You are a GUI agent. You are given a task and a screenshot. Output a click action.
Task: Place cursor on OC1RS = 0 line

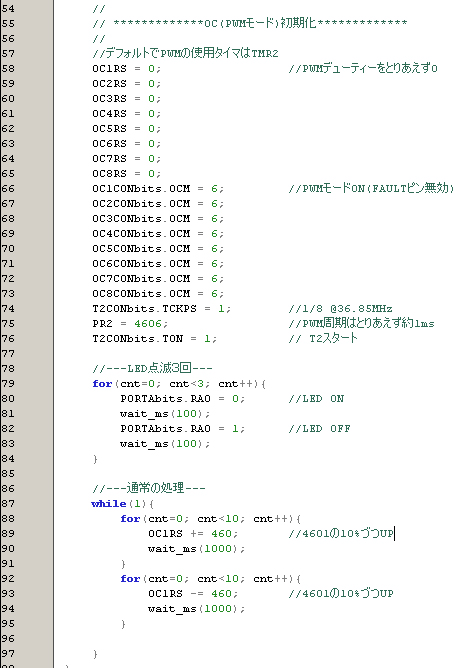(x=126, y=69)
